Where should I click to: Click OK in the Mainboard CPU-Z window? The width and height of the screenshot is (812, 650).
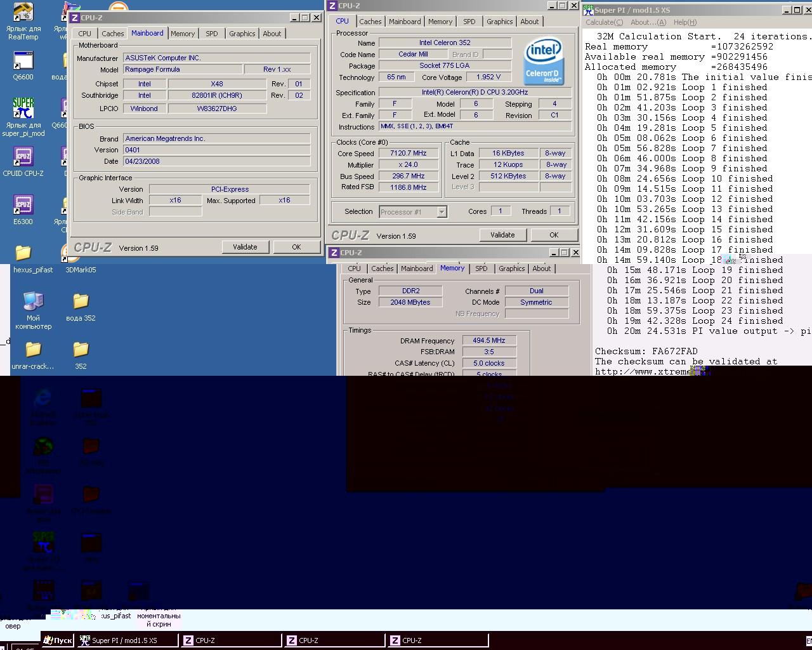point(296,247)
